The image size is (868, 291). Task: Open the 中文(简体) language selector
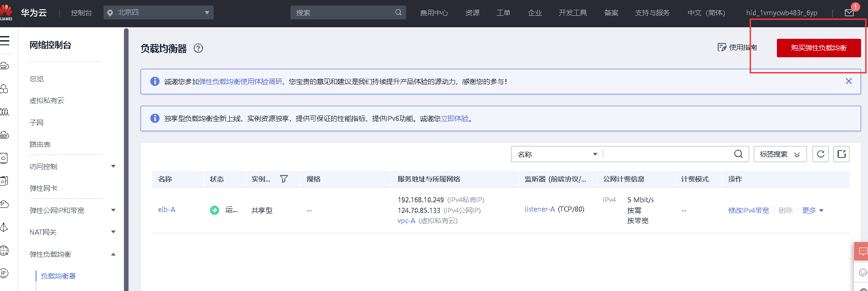coord(706,13)
